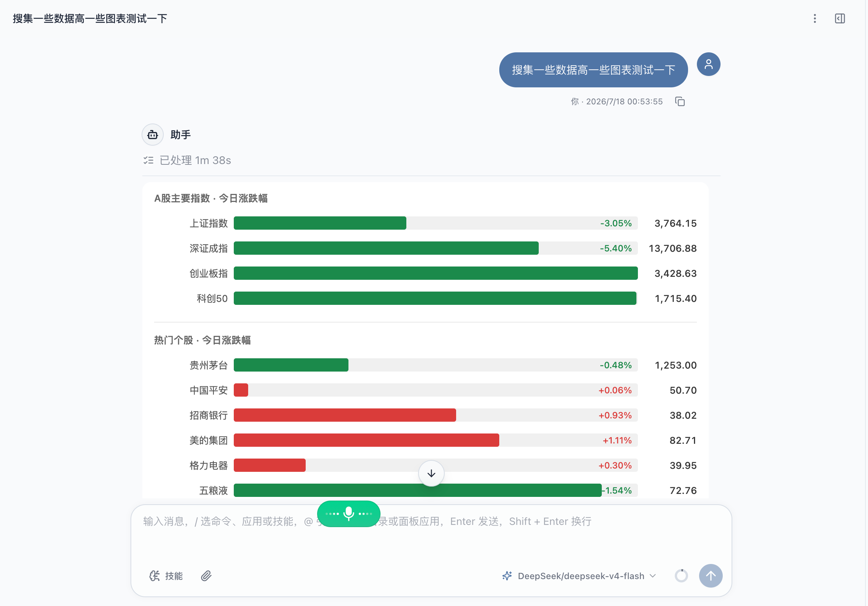Click the conversation title at top left
Image resolution: width=868 pixels, height=606 pixels.
click(90, 18)
